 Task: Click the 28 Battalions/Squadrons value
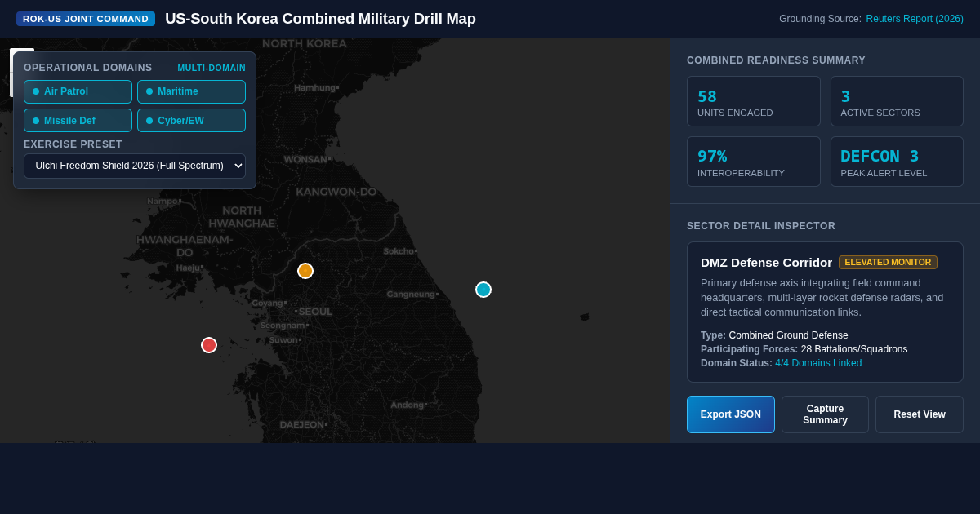pos(854,349)
